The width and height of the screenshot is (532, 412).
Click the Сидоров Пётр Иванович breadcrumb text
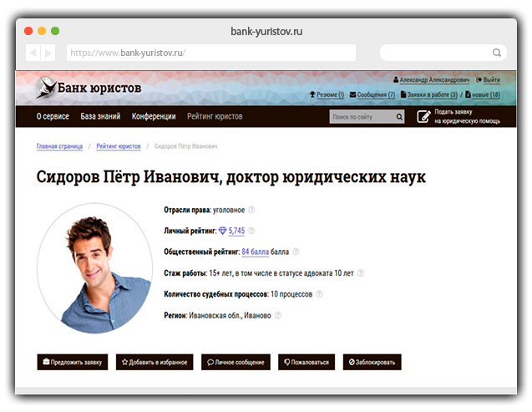tap(185, 146)
